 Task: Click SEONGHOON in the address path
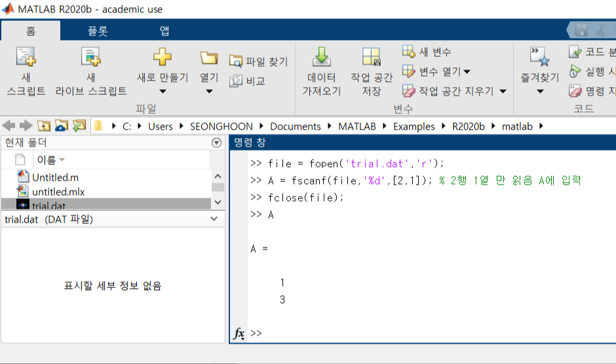(221, 126)
